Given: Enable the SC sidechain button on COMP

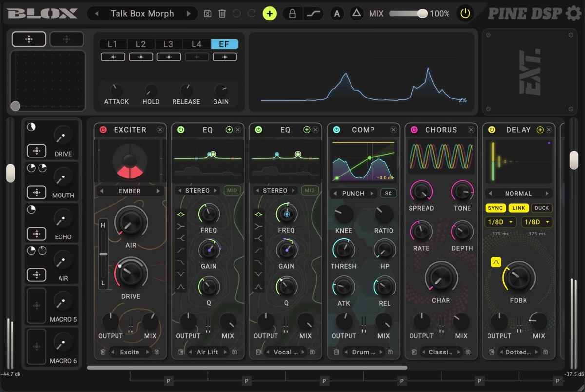Looking at the screenshot, I should click(x=389, y=194).
